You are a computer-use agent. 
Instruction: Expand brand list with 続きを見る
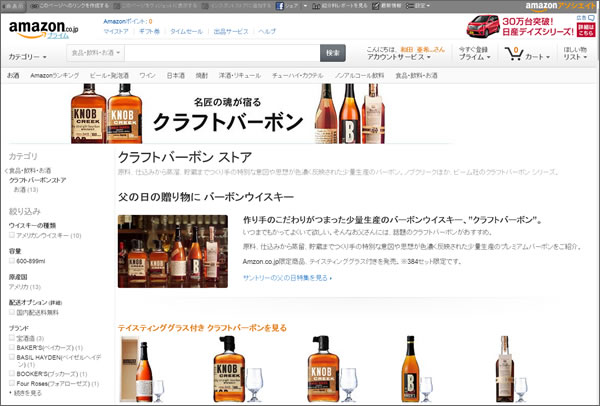pos(28,393)
